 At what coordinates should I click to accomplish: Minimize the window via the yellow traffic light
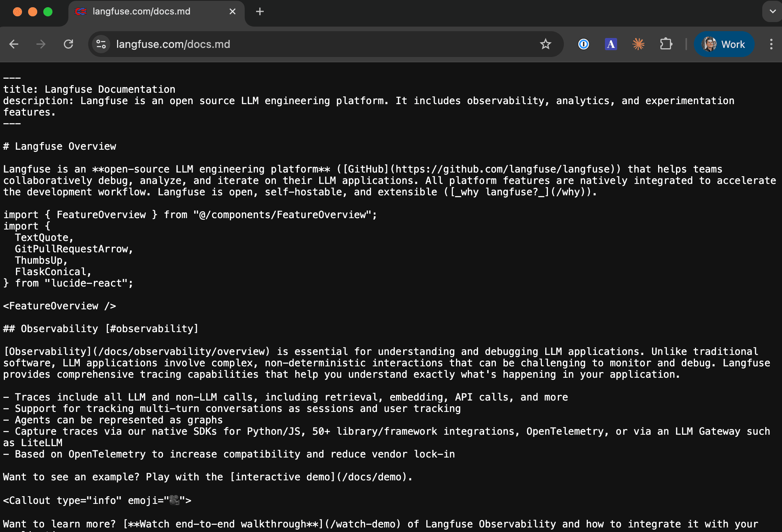(32, 12)
